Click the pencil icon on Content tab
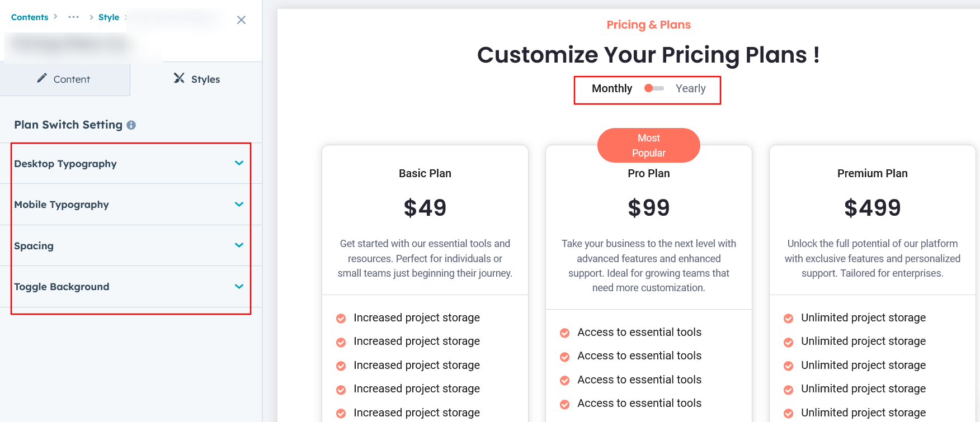This screenshot has height=422, width=980. tap(42, 78)
